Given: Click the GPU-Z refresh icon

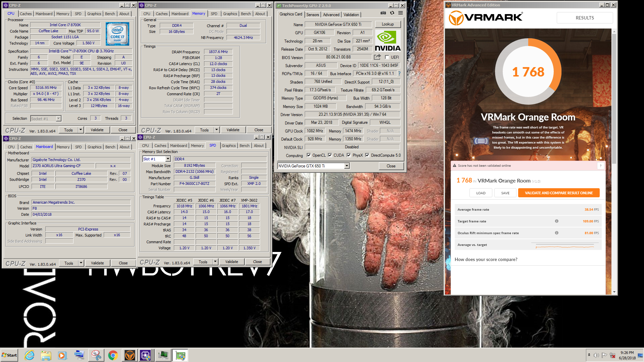Looking at the screenshot, I should [392, 13].
